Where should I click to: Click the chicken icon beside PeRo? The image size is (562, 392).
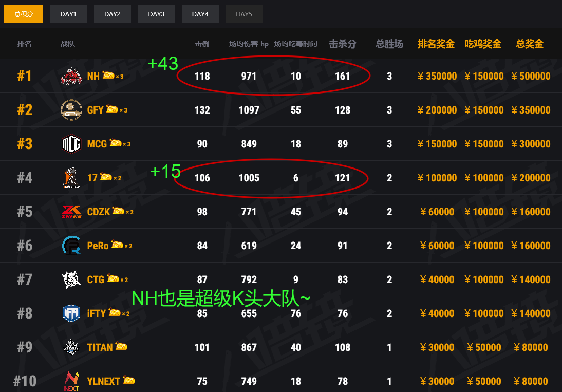[x=117, y=245]
